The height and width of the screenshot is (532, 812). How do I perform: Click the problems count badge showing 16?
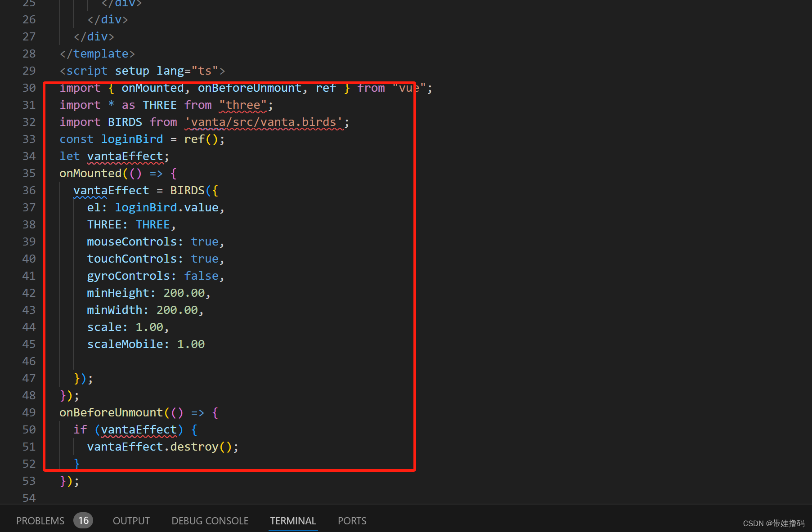click(x=83, y=520)
